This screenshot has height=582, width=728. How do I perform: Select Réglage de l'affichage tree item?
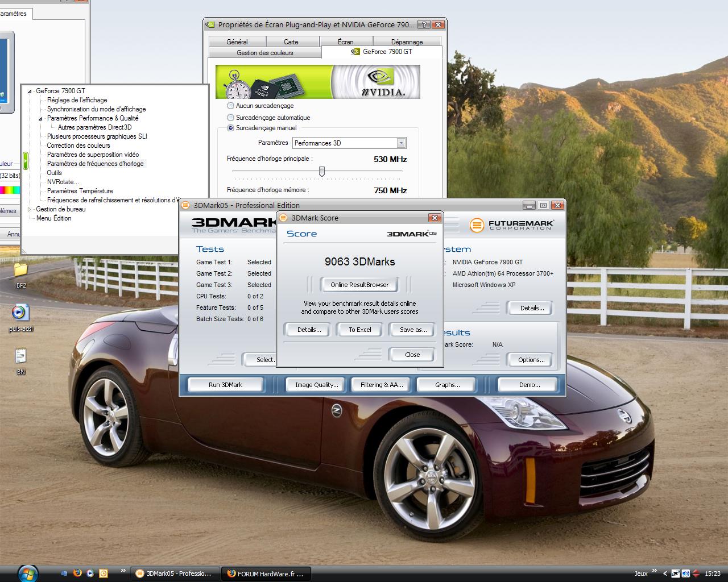point(77,100)
